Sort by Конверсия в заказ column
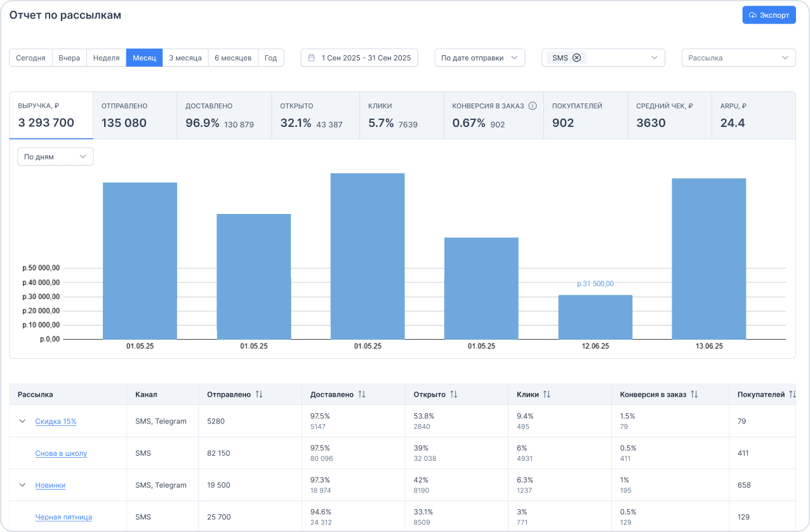 pos(694,394)
